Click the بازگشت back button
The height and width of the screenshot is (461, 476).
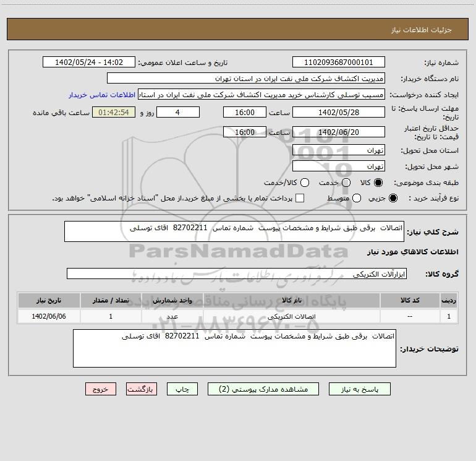point(142,389)
